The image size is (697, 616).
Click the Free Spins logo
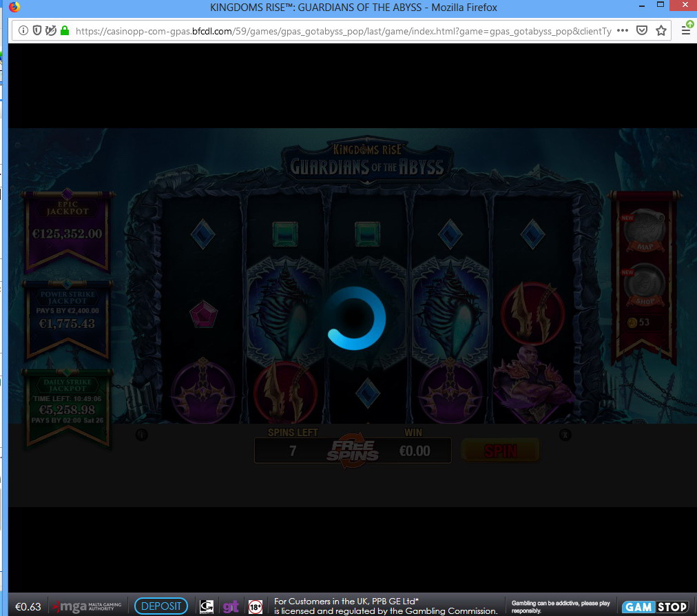click(x=353, y=451)
